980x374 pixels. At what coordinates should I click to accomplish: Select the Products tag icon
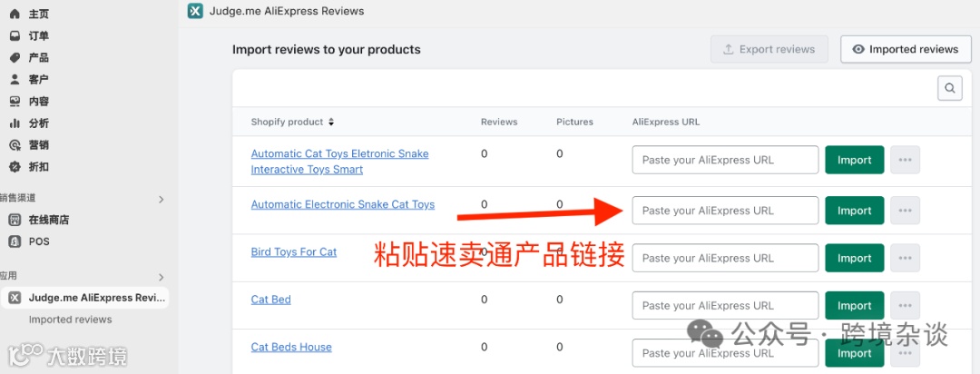(x=15, y=58)
